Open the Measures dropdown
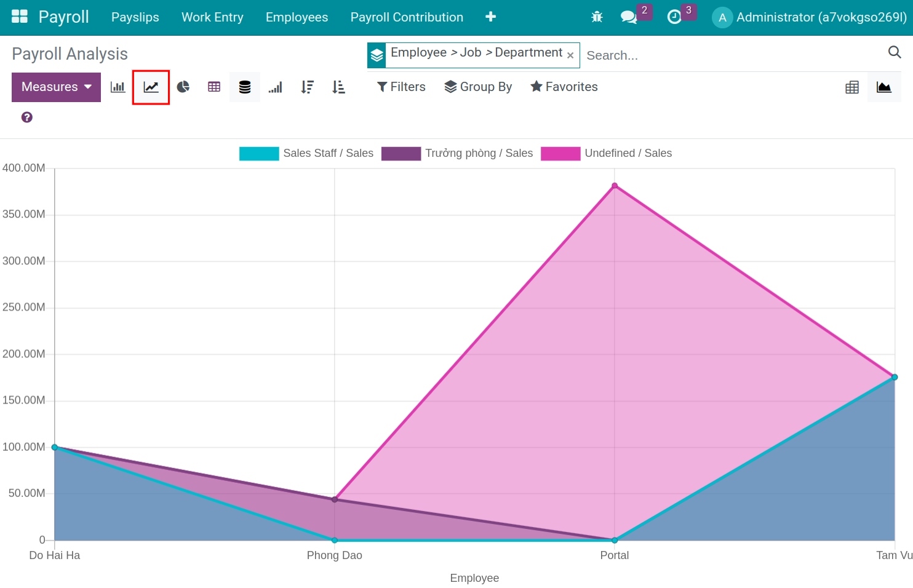The height and width of the screenshot is (588, 913). click(x=56, y=87)
